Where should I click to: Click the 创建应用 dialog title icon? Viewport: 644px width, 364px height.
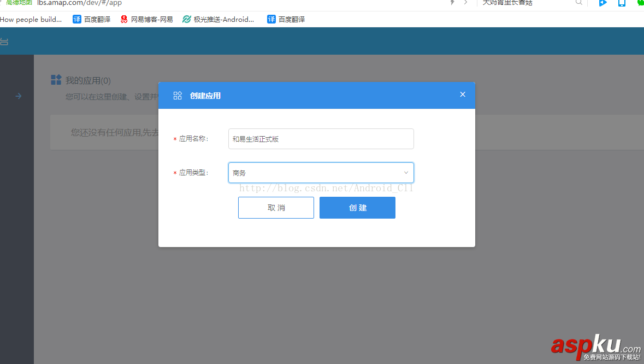click(178, 96)
